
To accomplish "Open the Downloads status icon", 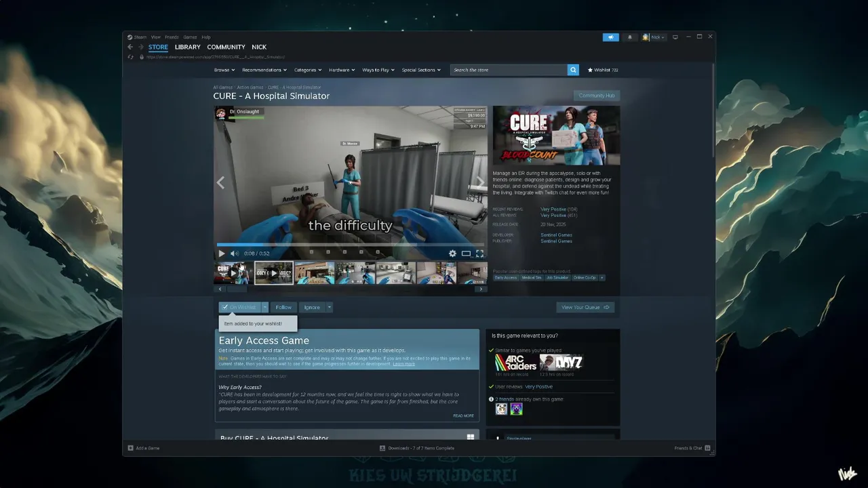I will coord(382,448).
